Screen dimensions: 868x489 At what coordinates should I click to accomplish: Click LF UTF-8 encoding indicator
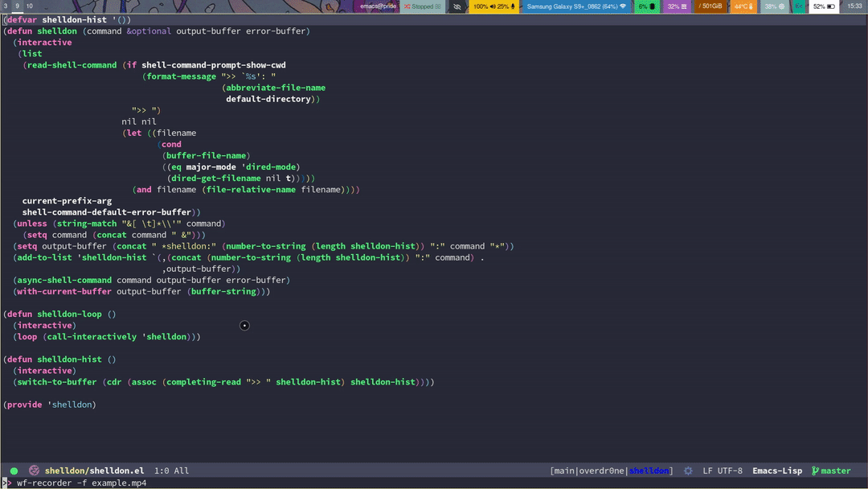[x=723, y=471]
